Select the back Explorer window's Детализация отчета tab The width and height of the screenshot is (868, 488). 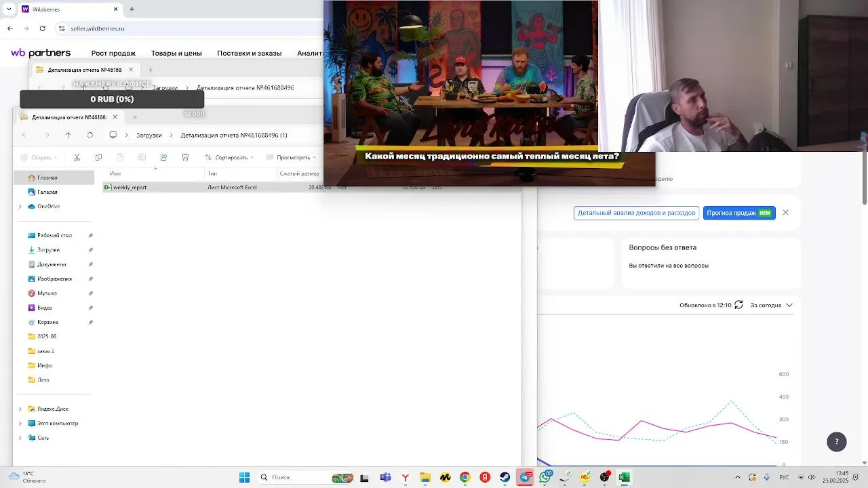click(x=85, y=70)
